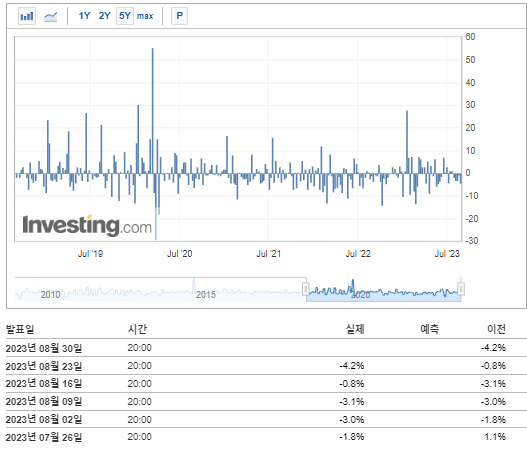
Task: Select the 2Y time range
Action: (x=105, y=16)
